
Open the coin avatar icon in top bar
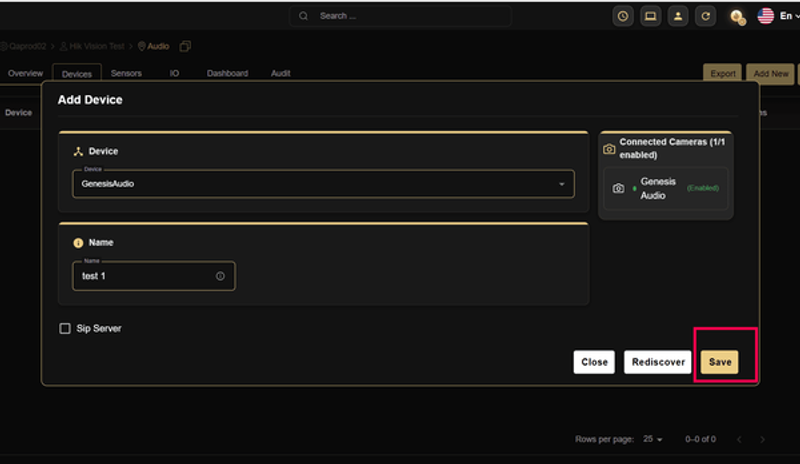(x=737, y=17)
